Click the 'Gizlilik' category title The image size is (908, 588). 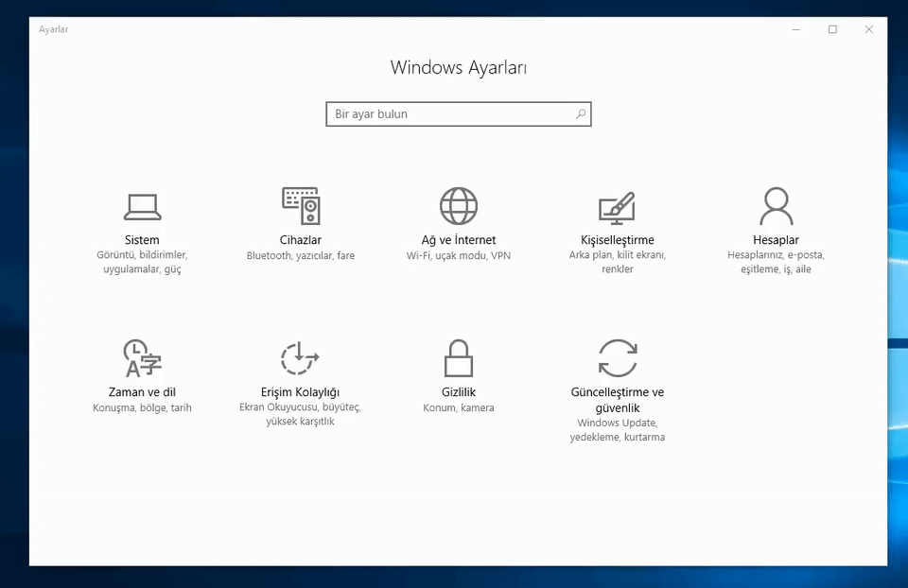point(459,392)
